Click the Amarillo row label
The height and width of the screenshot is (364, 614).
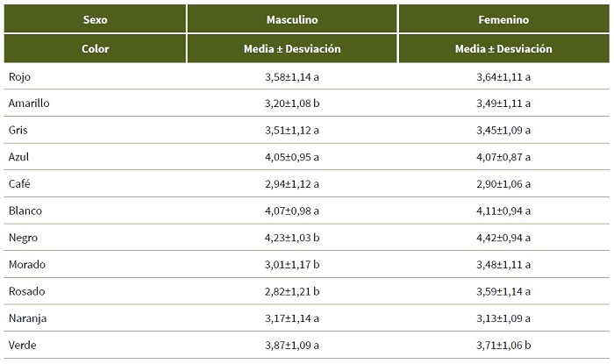click(x=29, y=103)
